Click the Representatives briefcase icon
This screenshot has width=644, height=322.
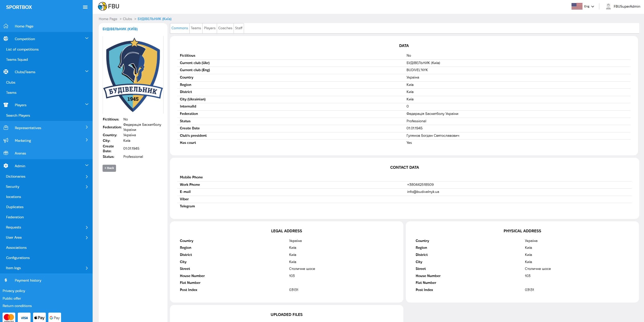coord(6,128)
